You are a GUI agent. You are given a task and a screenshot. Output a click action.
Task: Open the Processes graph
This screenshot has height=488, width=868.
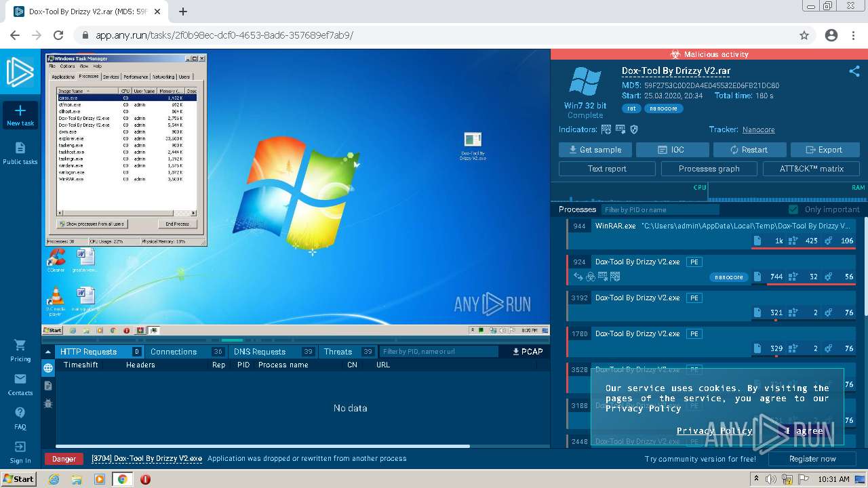(x=709, y=169)
